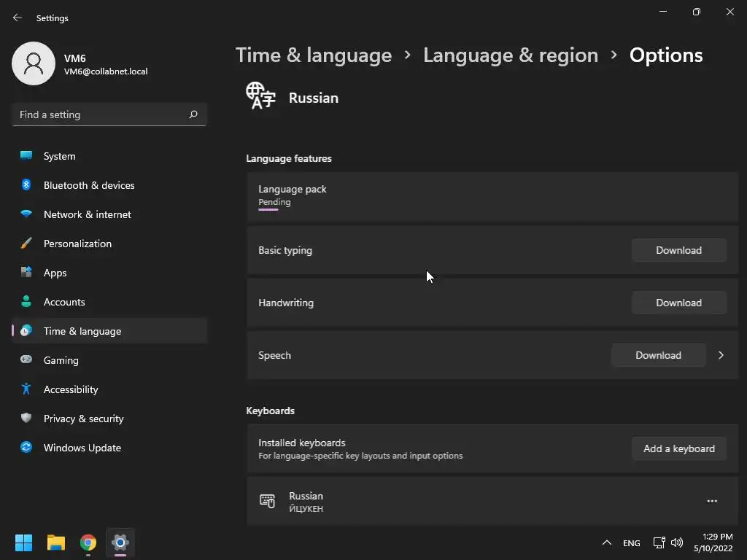Click the Language pack pending progress bar
The image size is (747, 560).
click(x=268, y=209)
